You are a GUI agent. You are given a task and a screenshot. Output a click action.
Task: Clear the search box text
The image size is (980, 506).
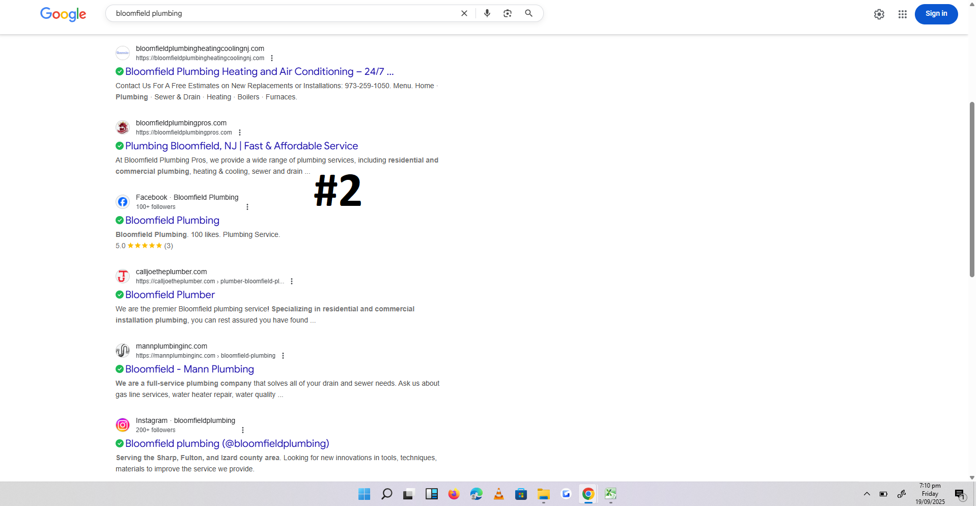click(464, 13)
